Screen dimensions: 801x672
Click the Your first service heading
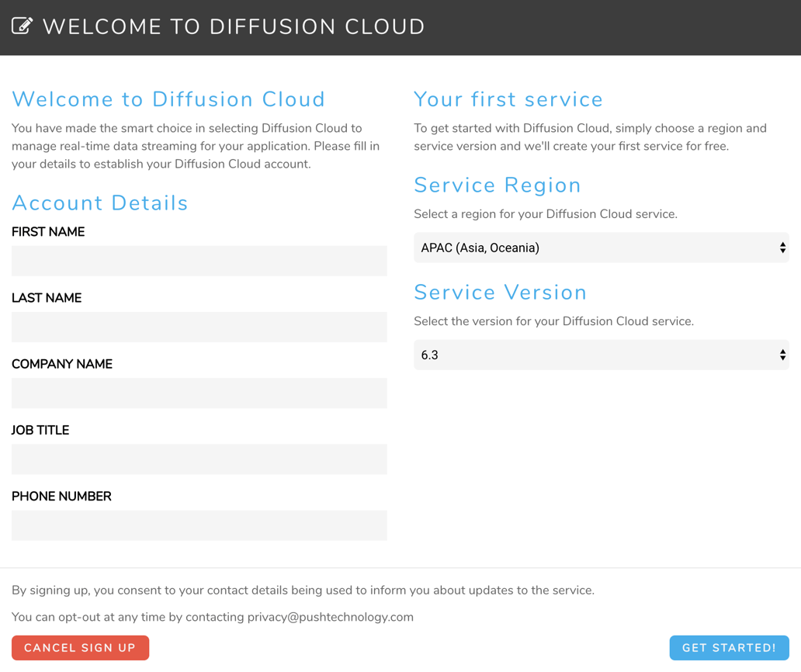(508, 99)
